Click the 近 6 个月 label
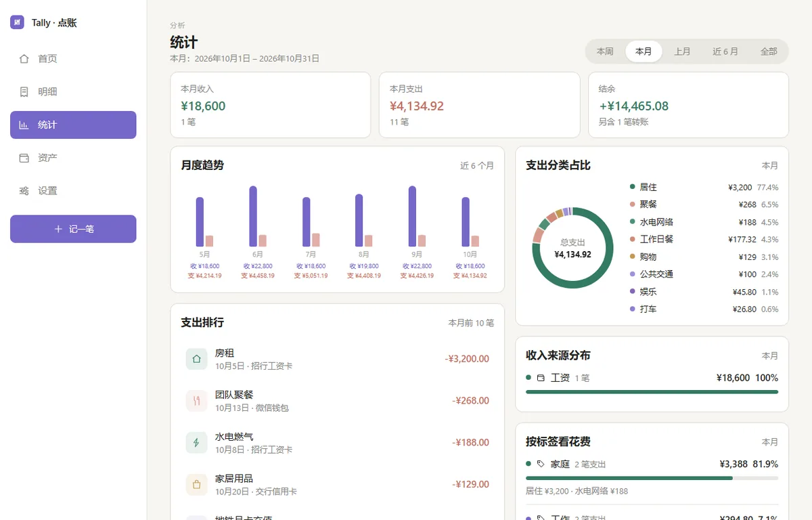This screenshot has width=812, height=520. point(477,165)
